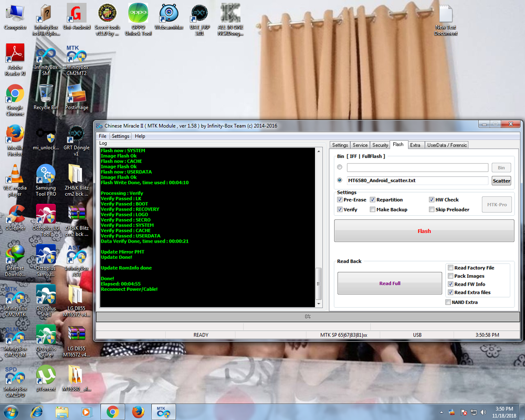Open uTorrent desktop shortcut
This screenshot has width=525, height=420.
[46, 379]
